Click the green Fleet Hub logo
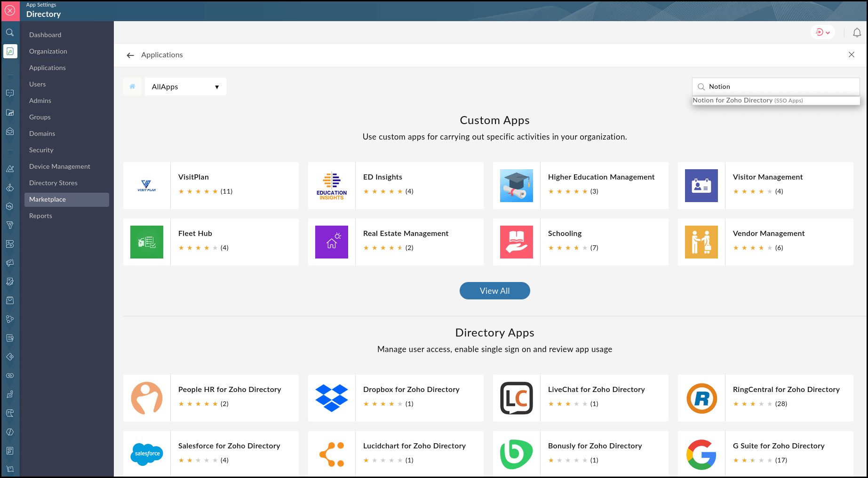Viewport: 868px width, 478px height. 147,242
